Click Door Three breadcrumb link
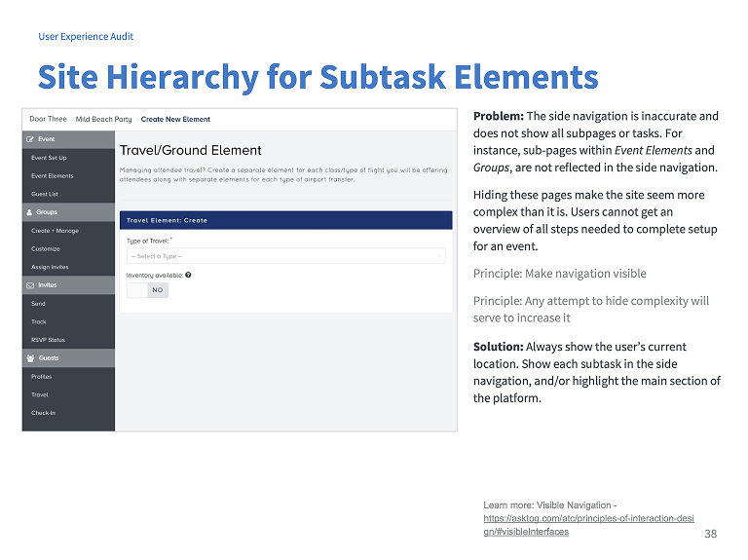 pos(48,119)
